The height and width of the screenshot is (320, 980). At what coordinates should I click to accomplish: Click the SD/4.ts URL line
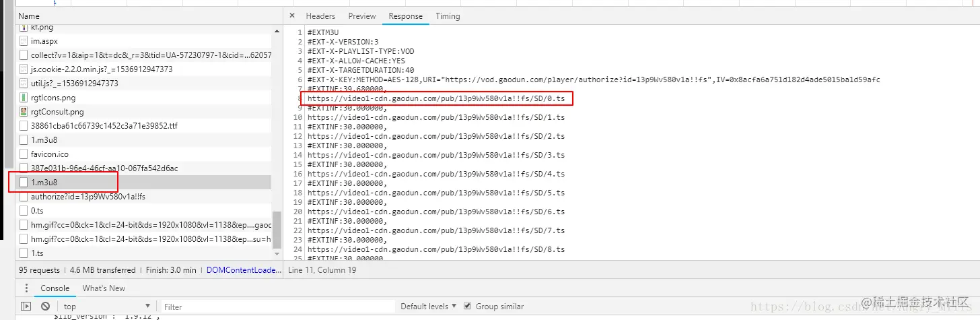pyautogui.click(x=435, y=174)
